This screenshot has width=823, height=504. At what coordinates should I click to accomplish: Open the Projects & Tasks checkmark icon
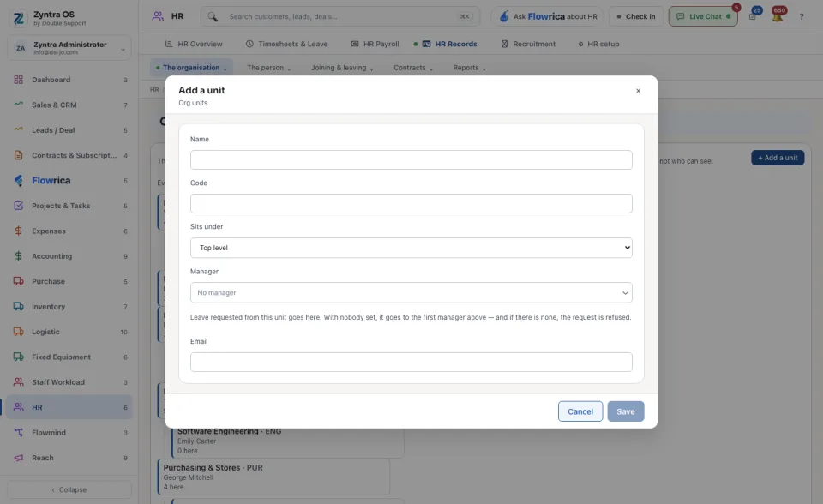(18, 206)
